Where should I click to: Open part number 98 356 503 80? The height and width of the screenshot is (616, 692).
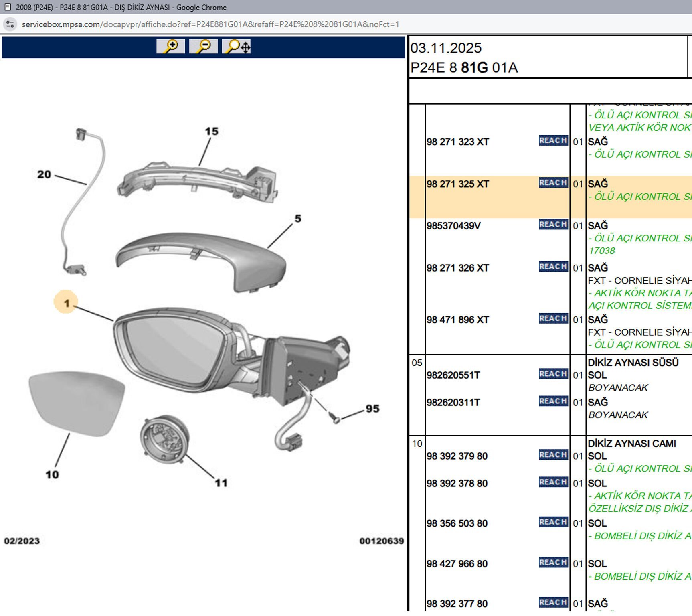tap(457, 524)
